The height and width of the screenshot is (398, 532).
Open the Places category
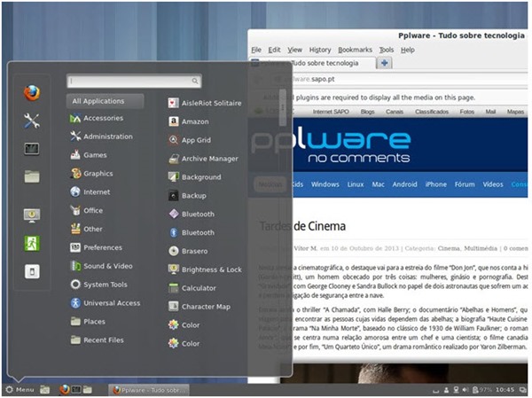click(x=88, y=321)
